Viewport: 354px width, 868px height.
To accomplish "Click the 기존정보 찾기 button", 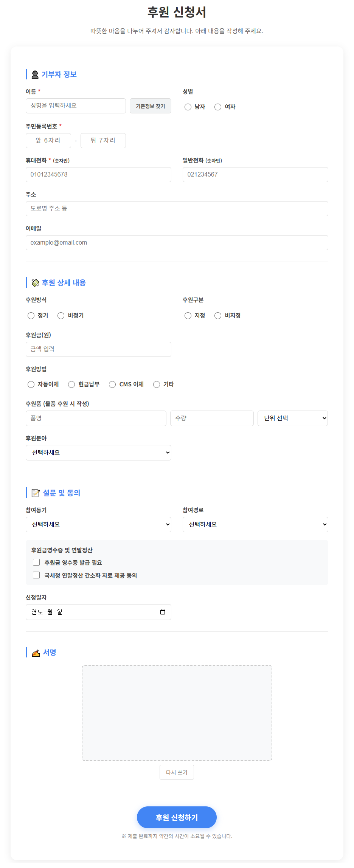I will coord(150,106).
